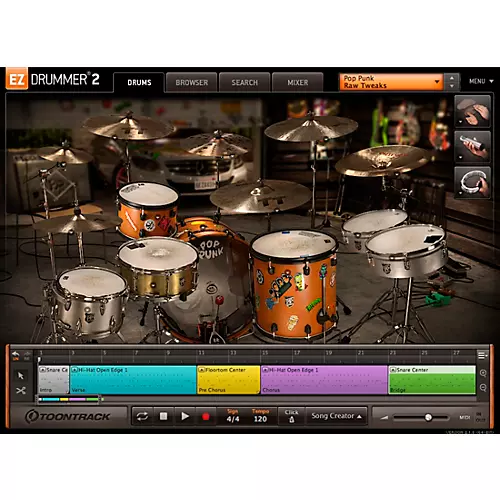This screenshot has width=500, height=500.
Task: Switch to the MIXER tab
Action: tap(298, 82)
